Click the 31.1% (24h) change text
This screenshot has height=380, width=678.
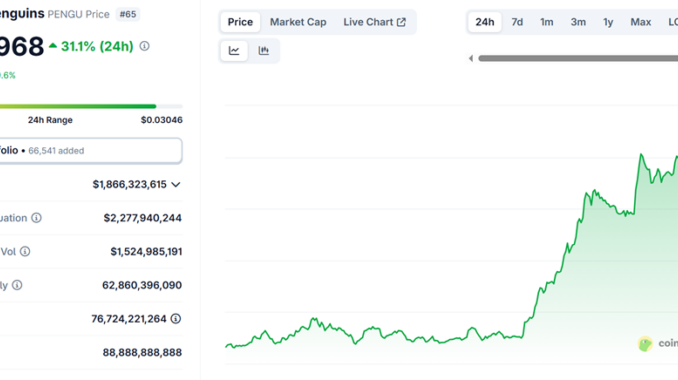(x=97, y=46)
